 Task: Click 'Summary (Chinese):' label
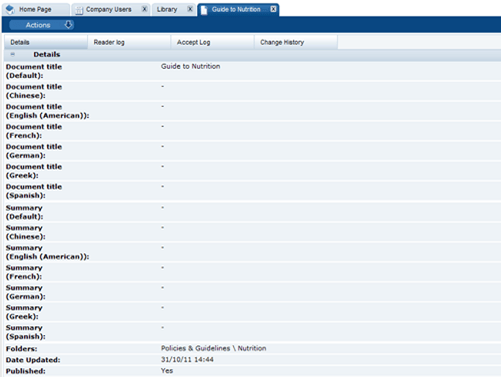pos(25,232)
